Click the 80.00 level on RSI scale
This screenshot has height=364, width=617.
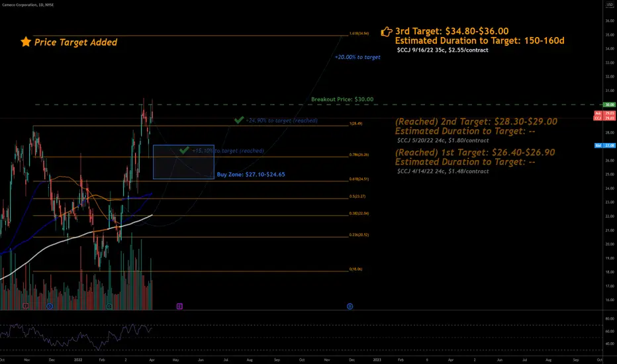tap(610, 319)
